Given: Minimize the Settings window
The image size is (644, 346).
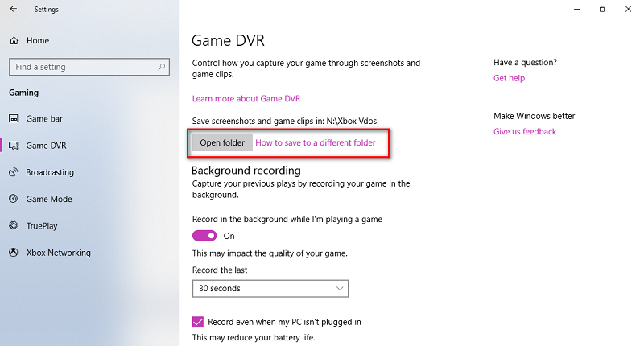Looking at the screenshot, I should pos(576,9).
